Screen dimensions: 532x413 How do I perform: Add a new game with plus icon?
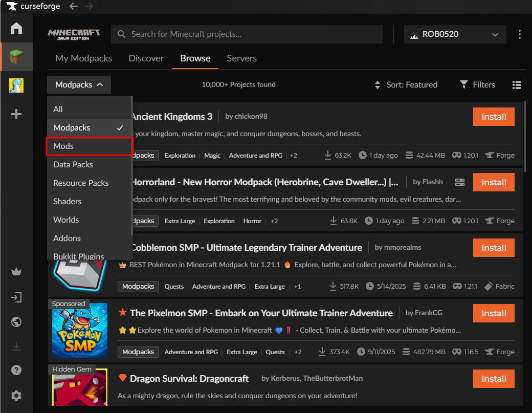coord(16,114)
